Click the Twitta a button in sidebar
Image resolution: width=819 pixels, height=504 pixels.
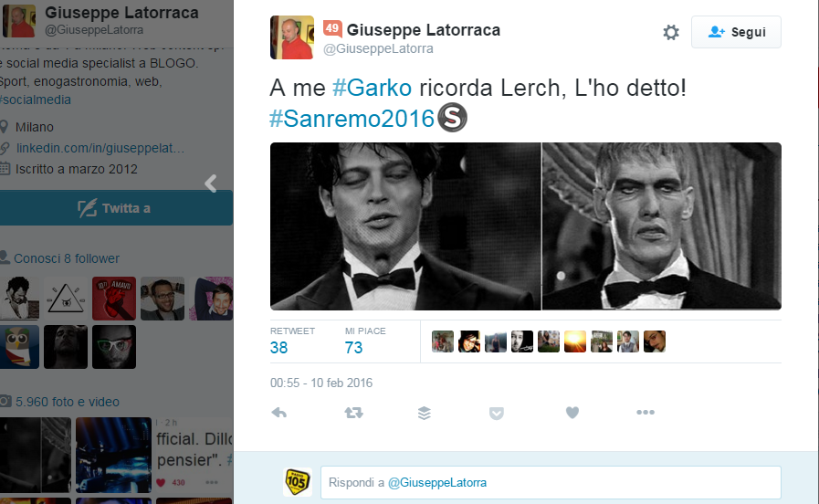pos(116,208)
